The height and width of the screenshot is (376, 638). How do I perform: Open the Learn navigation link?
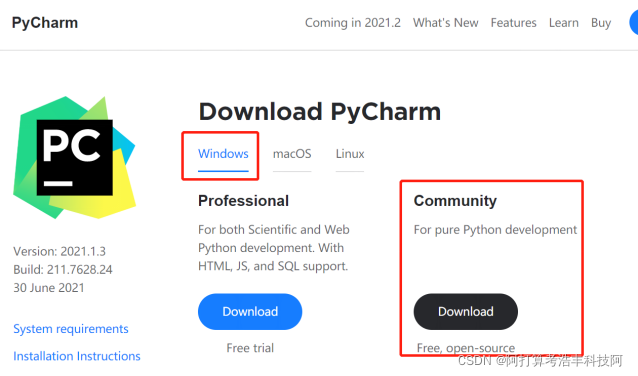pyautogui.click(x=564, y=23)
